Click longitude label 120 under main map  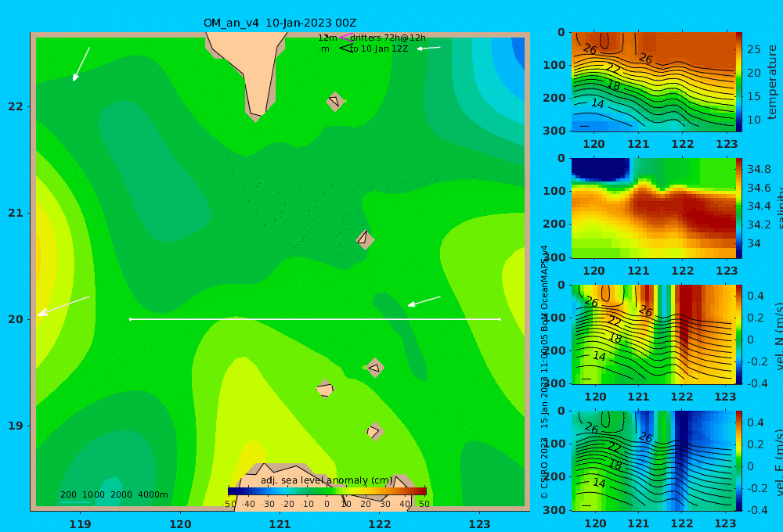coord(180,524)
